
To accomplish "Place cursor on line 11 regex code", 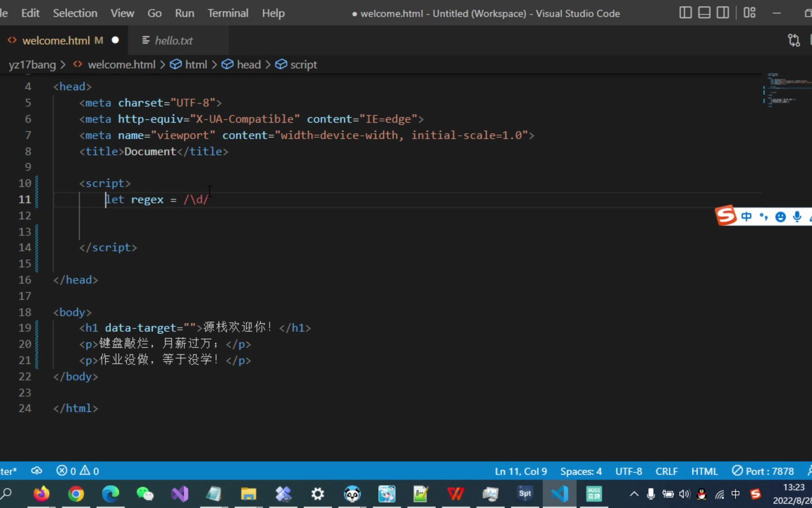I will pos(157,199).
